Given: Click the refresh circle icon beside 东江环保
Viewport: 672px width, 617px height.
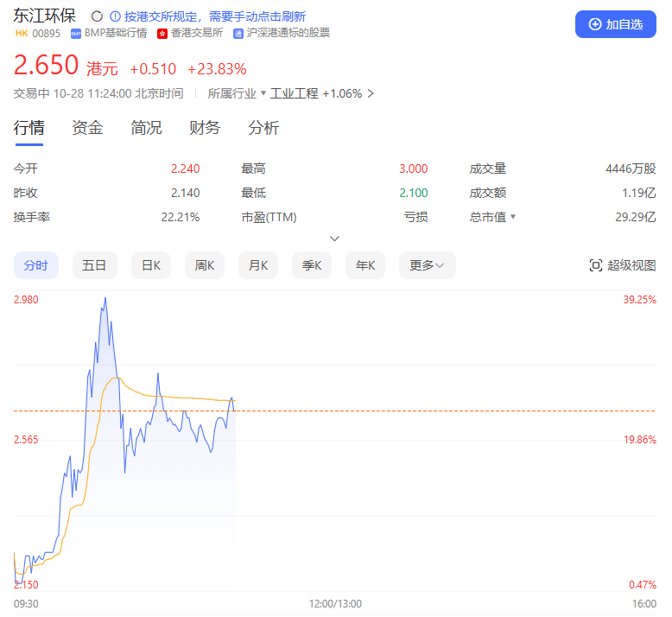Looking at the screenshot, I should (x=97, y=16).
